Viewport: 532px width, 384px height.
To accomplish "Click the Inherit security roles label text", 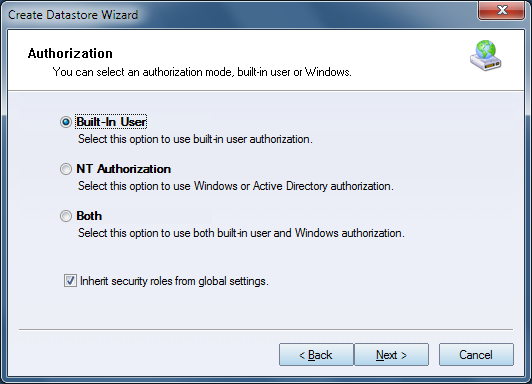I will pos(174,281).
